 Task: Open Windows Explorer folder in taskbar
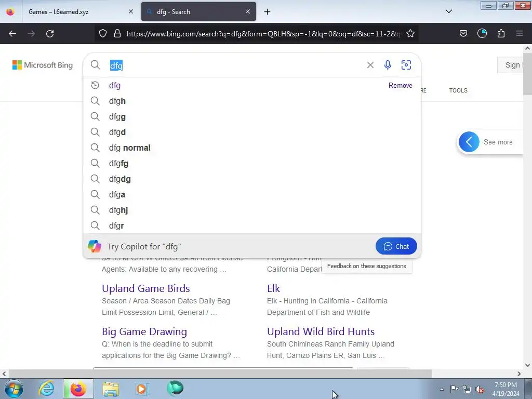[x=111, y=389]
